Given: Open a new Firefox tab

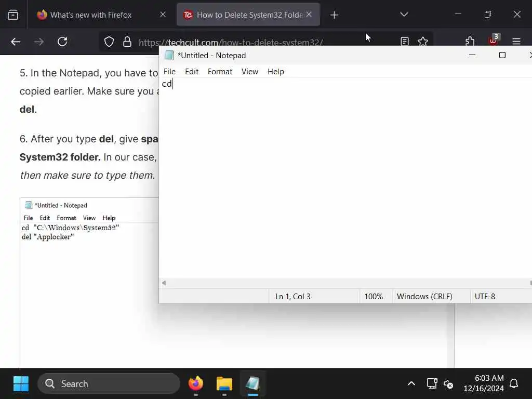Looking at the screenshot, I should 334,15.
